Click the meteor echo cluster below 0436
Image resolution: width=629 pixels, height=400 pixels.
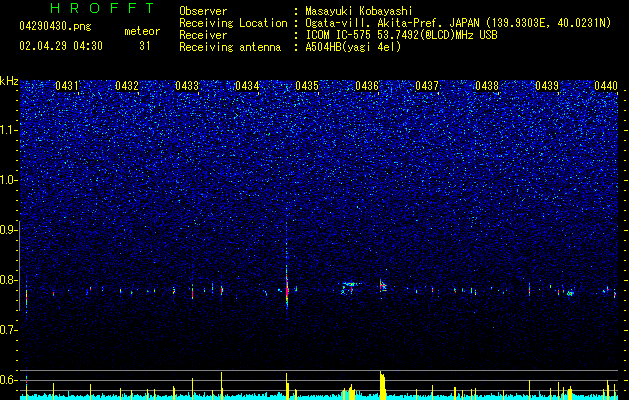[383, 286]
